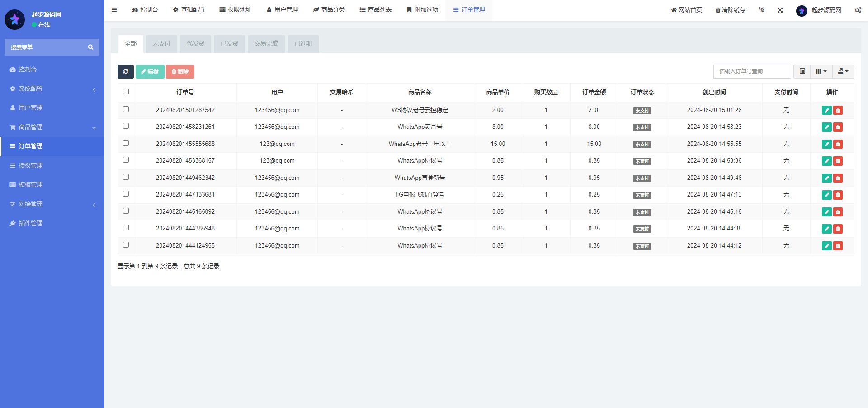Open the columns grid dropdown

pyautogui.click(x=821, y=71)
